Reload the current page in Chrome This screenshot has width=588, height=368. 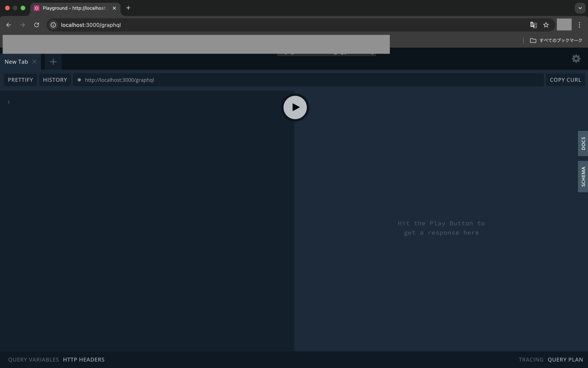click(x=36, y=25)
